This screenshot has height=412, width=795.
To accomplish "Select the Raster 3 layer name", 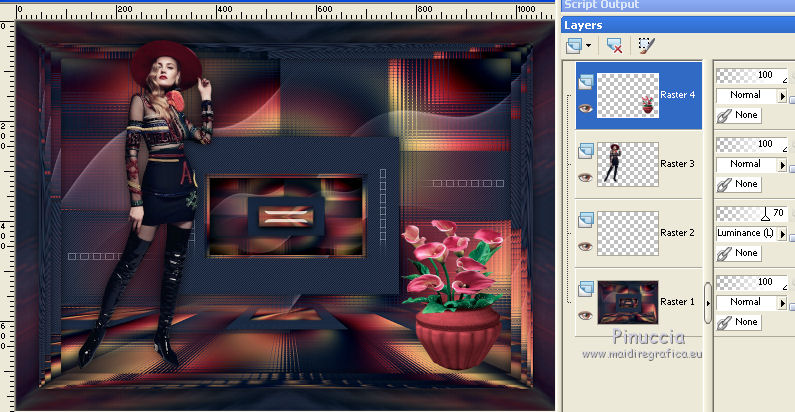I will (x=677, y=164).
